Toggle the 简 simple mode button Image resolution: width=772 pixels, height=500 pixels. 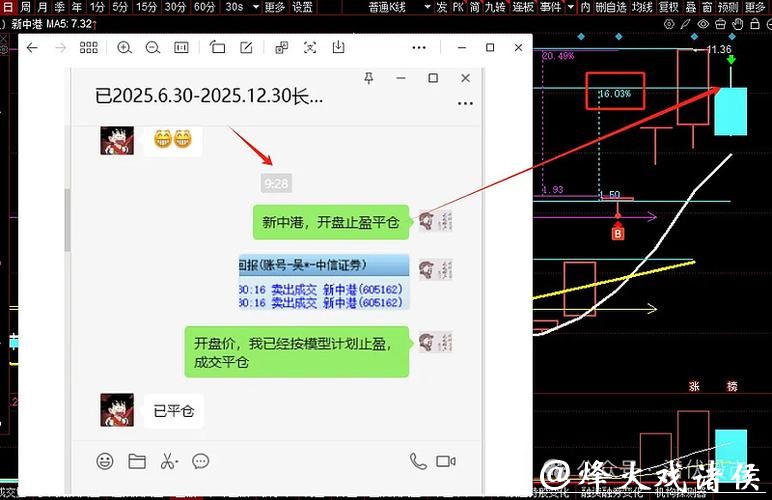coord(475,7)
